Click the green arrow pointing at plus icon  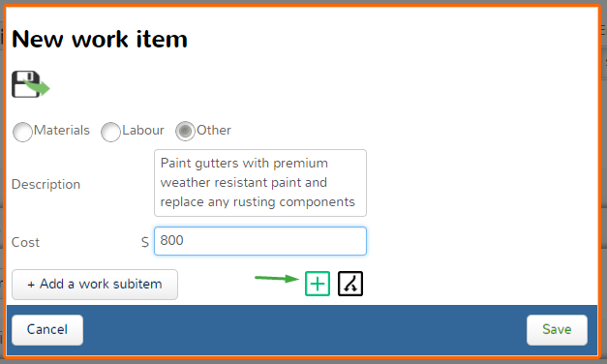point(277,278)
